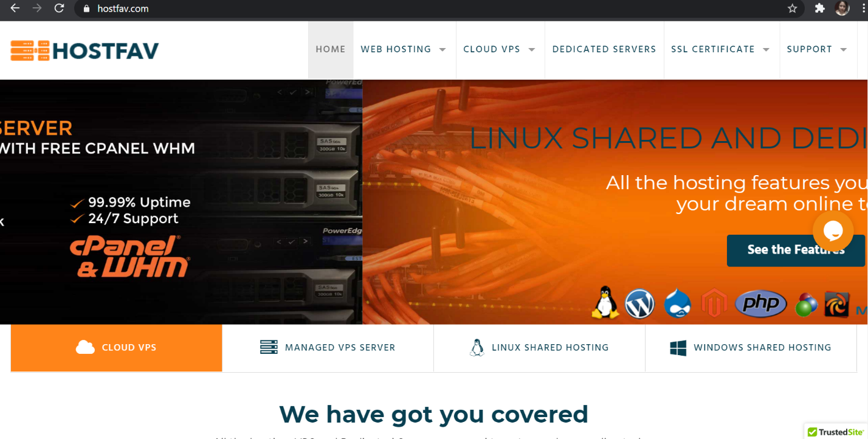Click the See the Features button
Image resolution: width=868 pixels, height=439 pixels.
pos(796,251)
